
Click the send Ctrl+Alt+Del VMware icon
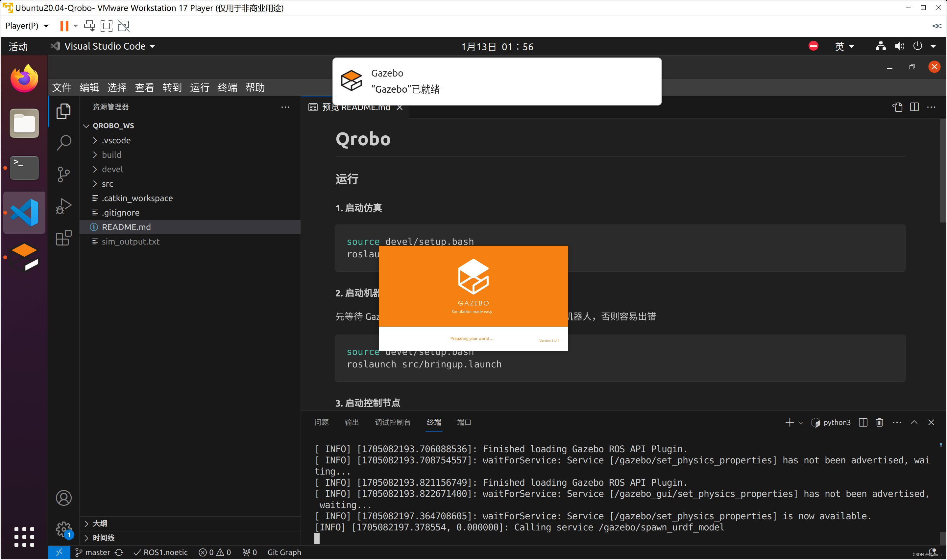pos(89,26)
